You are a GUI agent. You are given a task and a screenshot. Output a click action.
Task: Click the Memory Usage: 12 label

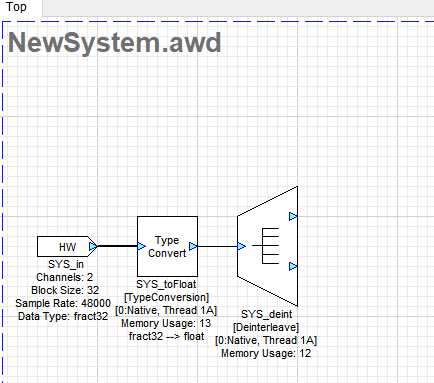[x=266, y=353]
